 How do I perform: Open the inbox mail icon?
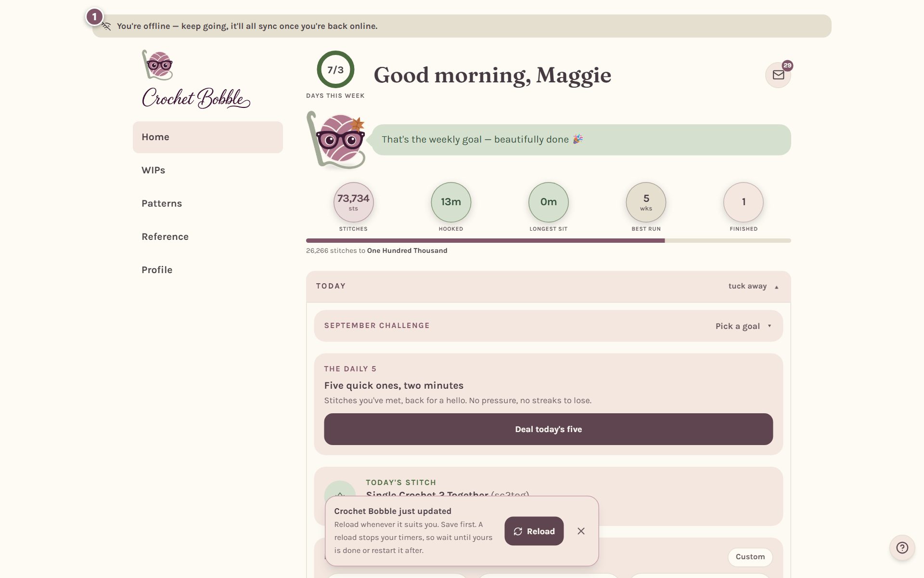point(778,75)
